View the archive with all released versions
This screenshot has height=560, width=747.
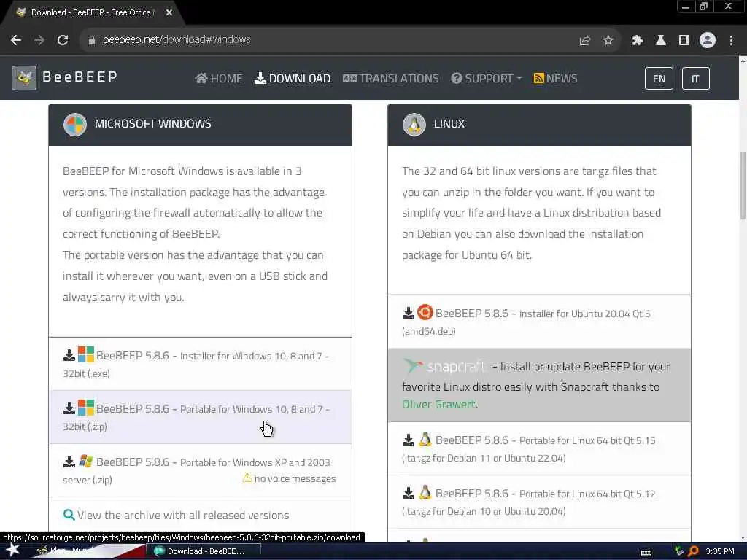[183, 516]
